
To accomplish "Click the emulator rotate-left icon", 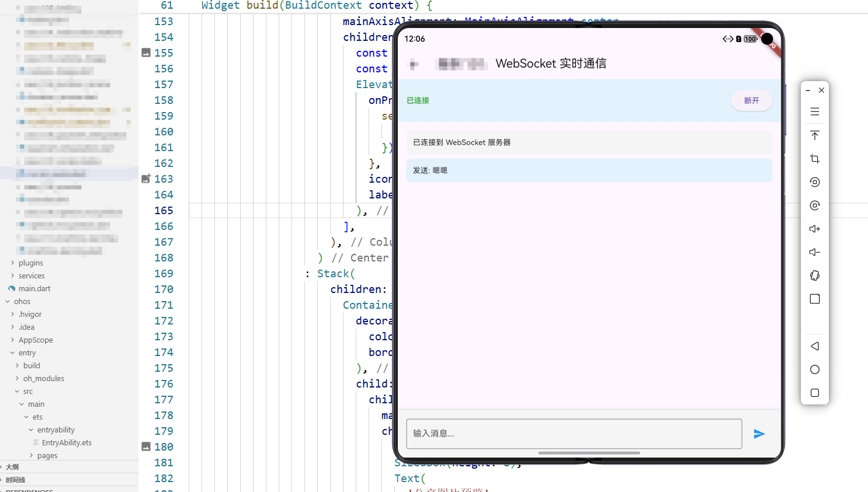I will click(815, 182).
